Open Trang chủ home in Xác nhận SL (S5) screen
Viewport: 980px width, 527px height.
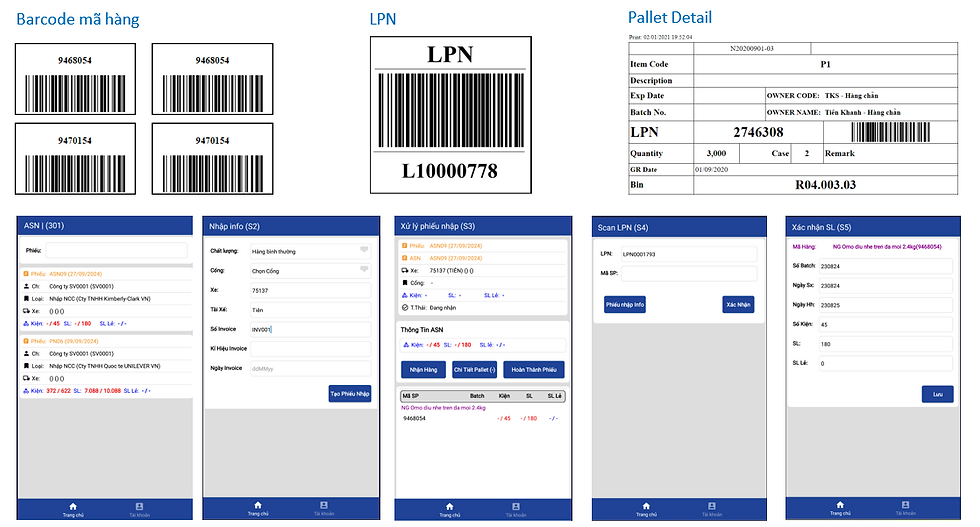[x=840, y=508]
